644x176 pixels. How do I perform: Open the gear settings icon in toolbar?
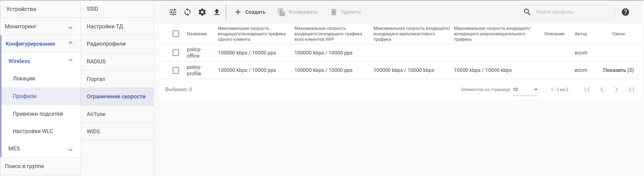pyautogui.click(x=202, y=12)
